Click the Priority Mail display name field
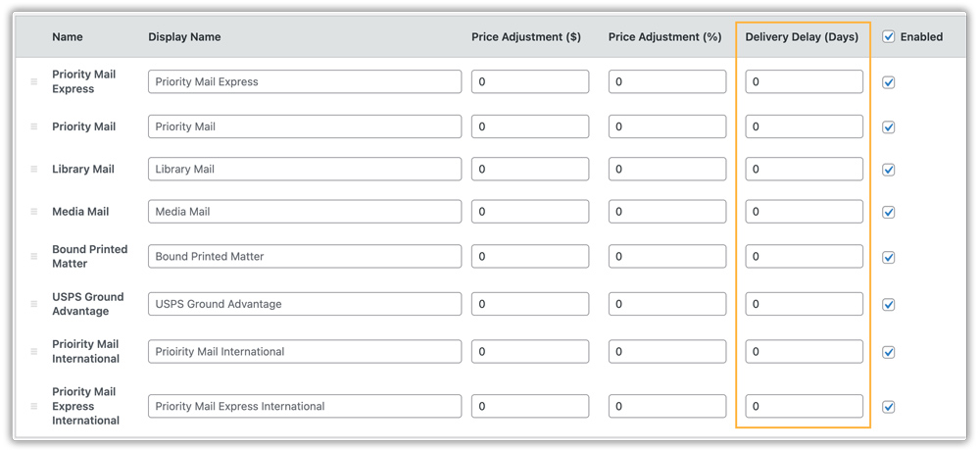 coord(304,126)
